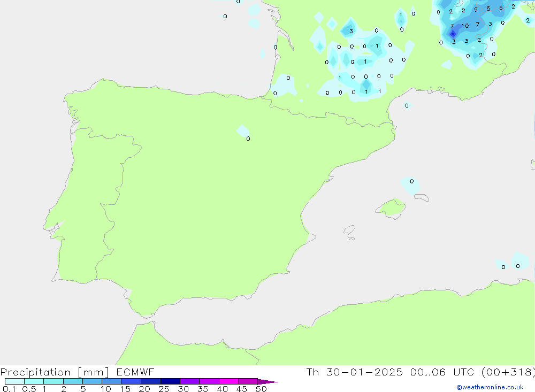Click the '0.5' legend scale label
This screenshot has width=535, height=392.
point(29,389)
